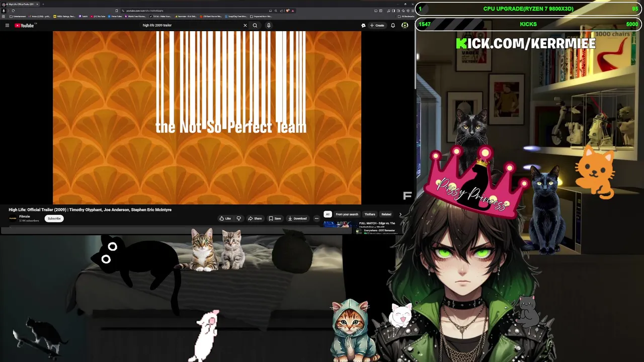Select the 'From your search' chip
The width and height of the screenshot is (644, 362).
pos(347,214)
